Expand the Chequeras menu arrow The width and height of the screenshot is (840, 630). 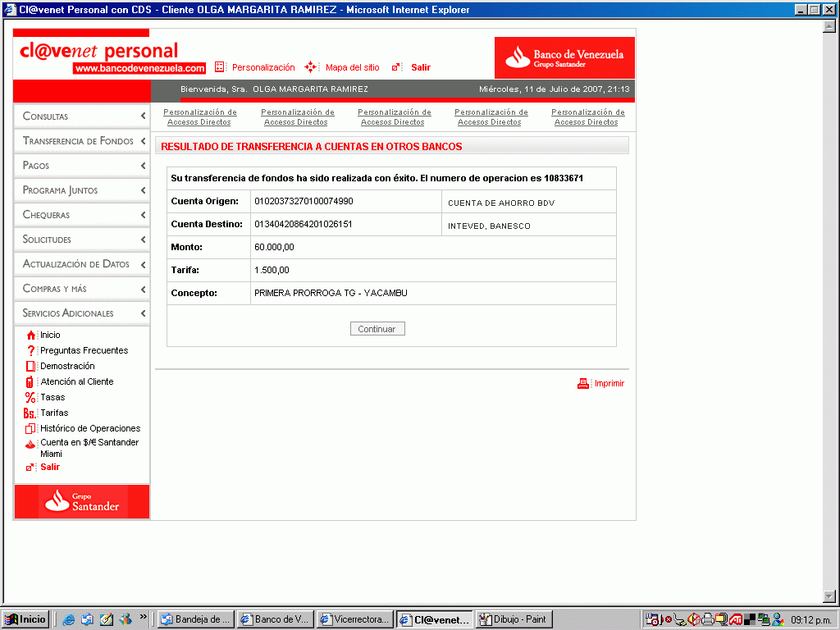click(x=143, y=215)
